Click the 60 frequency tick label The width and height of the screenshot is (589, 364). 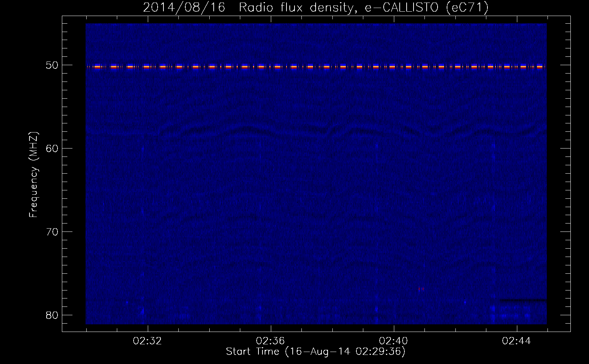click(x=52, y=149)
